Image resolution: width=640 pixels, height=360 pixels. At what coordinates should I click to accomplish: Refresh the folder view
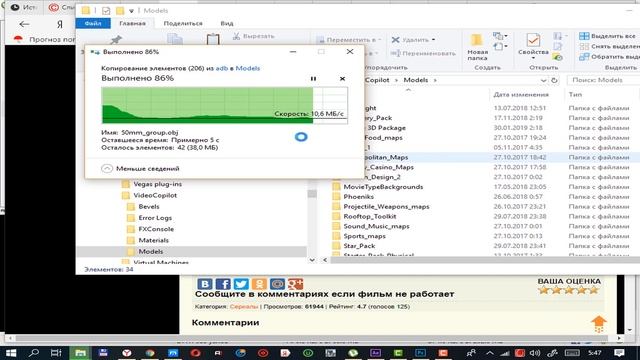554,80
